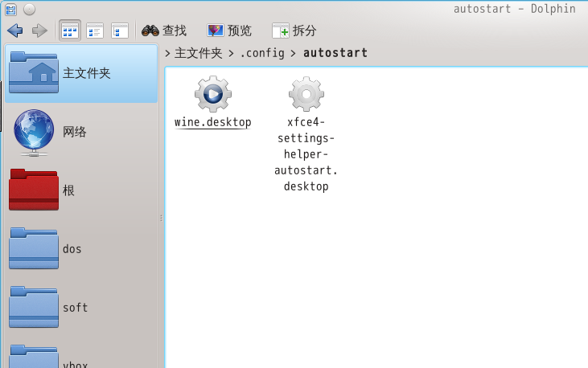This screenshot has width=588, height=368.
Task: Expand the arrow before .config breadcrumb
Action: coord(232,54)
